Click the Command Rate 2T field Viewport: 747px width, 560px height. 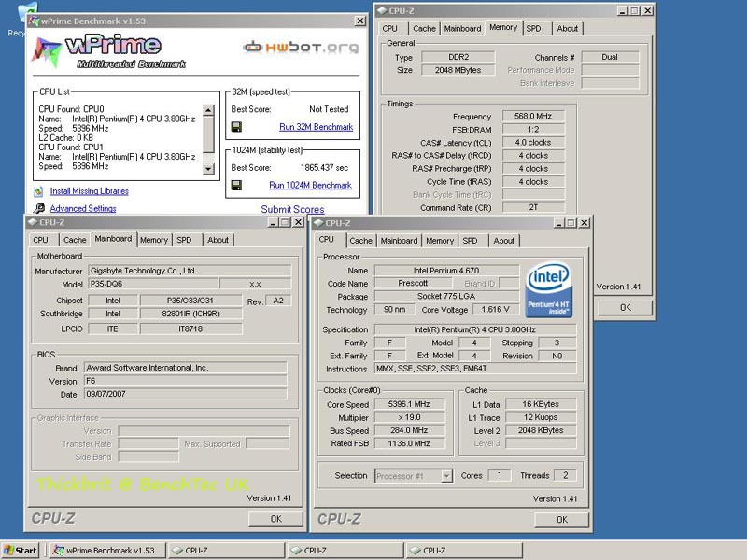[533, 207]
